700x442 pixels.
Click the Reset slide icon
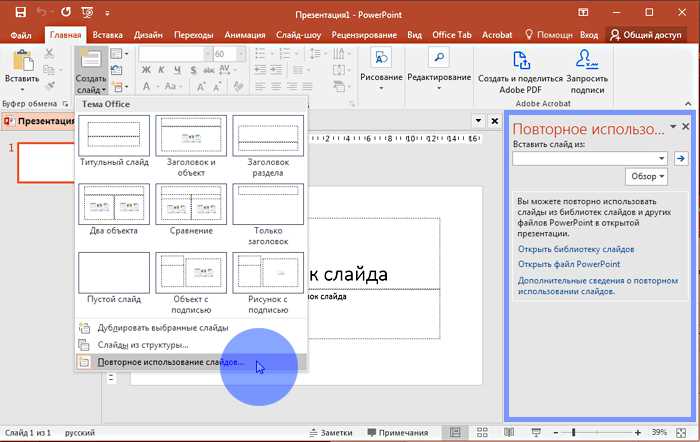tap(117, 70)
